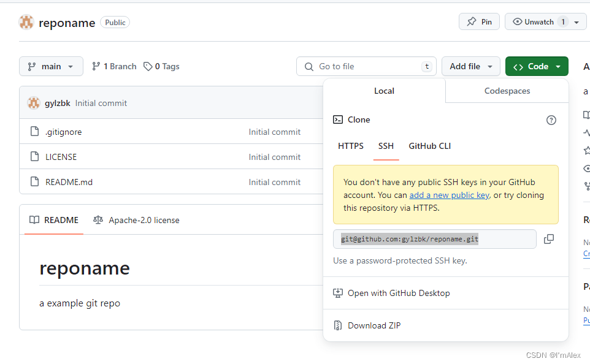The height and width of the screenshot is (364, 590).
Task: Open the README.md file
Action: 69,183
